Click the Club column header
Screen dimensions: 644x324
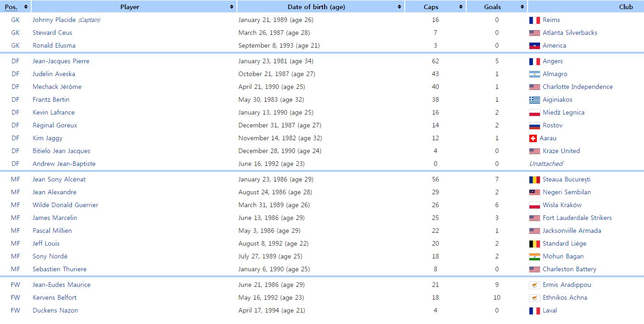pos(625,7)
